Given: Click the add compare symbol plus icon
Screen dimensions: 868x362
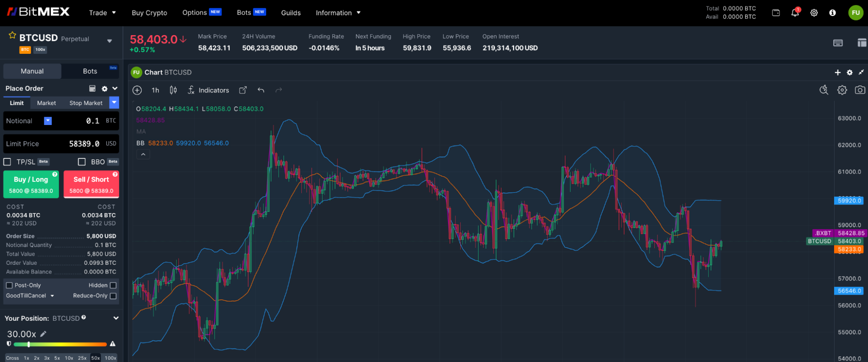Looking at the screenshot, I should [x=137, y=90].
